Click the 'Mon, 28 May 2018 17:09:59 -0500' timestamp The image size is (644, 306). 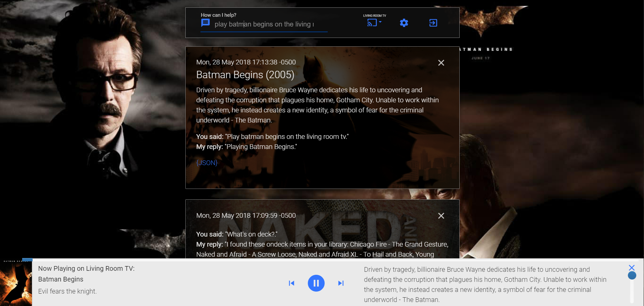coord(246,215)
